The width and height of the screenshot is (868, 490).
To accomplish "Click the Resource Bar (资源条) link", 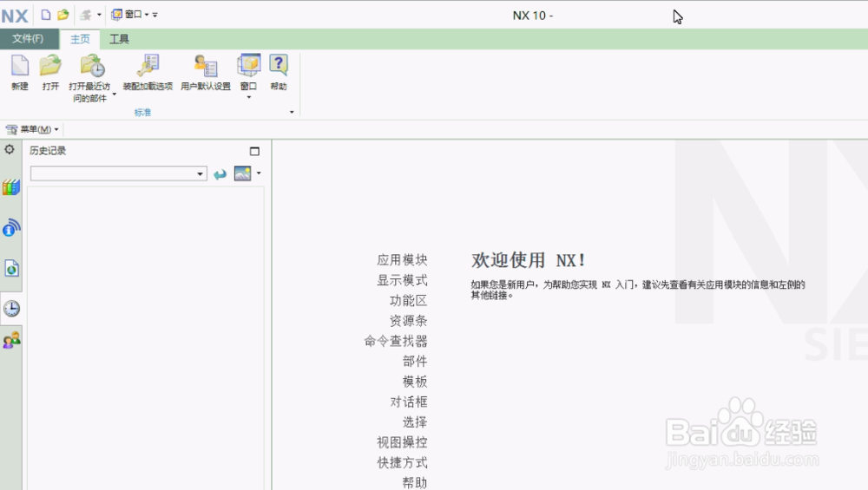I will pos(409,321).
